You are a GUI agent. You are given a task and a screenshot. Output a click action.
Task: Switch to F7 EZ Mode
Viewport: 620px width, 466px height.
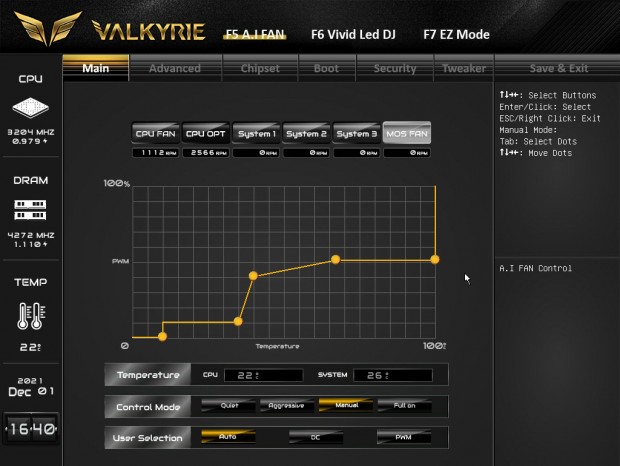[456, 34]
